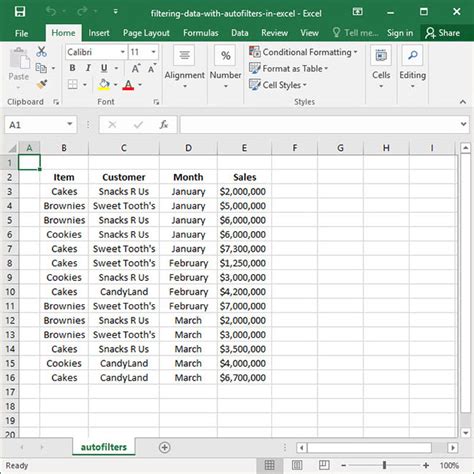Open Clipboard dialog launcher icon
474x474 pixels.
56,102
